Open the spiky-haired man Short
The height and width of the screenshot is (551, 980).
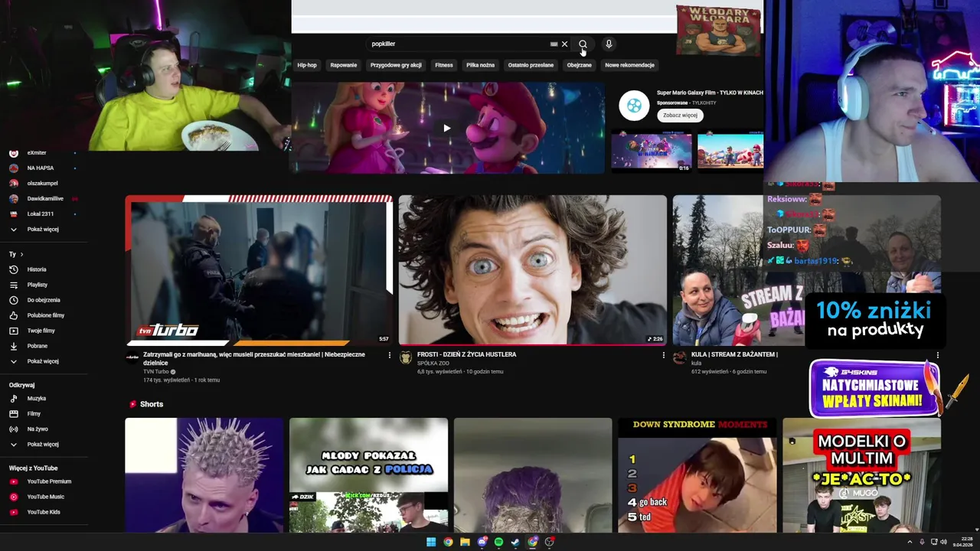tap(204, 474)
